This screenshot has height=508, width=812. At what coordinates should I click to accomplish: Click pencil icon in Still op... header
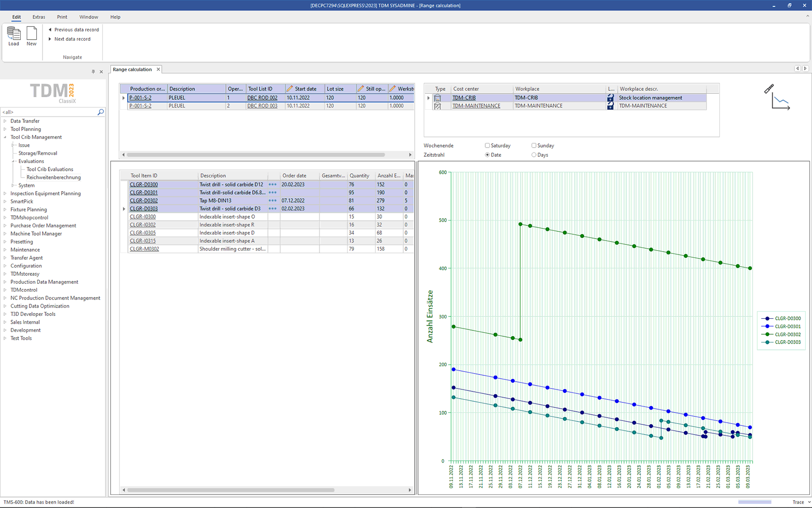[x=361, y=89]
